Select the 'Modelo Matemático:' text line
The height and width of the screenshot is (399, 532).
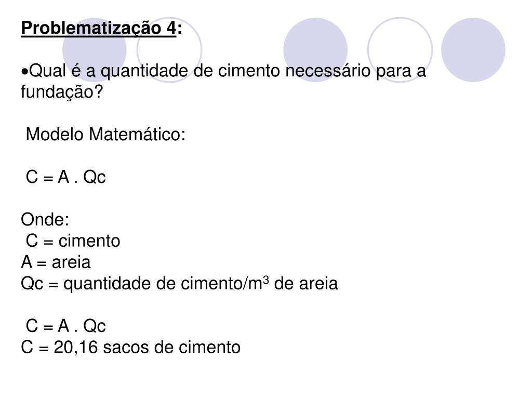(x=105, y=135)
